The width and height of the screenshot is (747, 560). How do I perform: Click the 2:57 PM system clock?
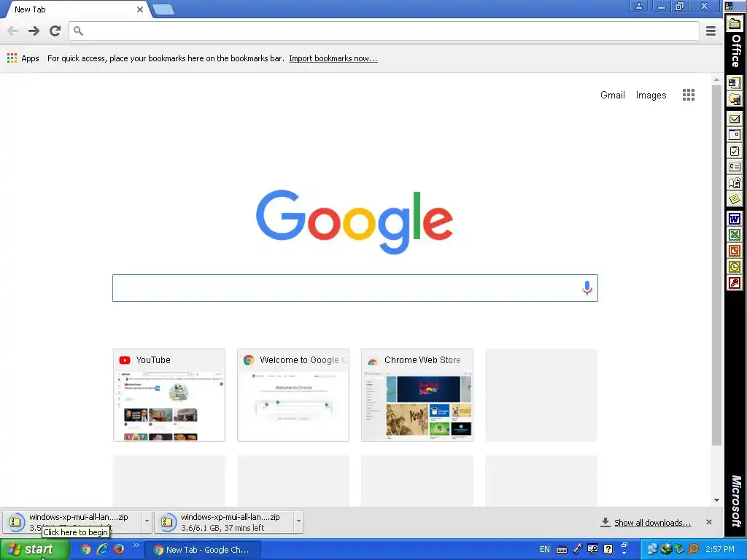(x=720, y=549)
